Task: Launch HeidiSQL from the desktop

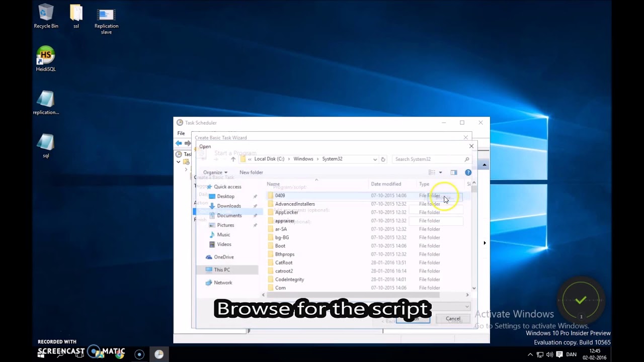Action: tap(46, 59)
